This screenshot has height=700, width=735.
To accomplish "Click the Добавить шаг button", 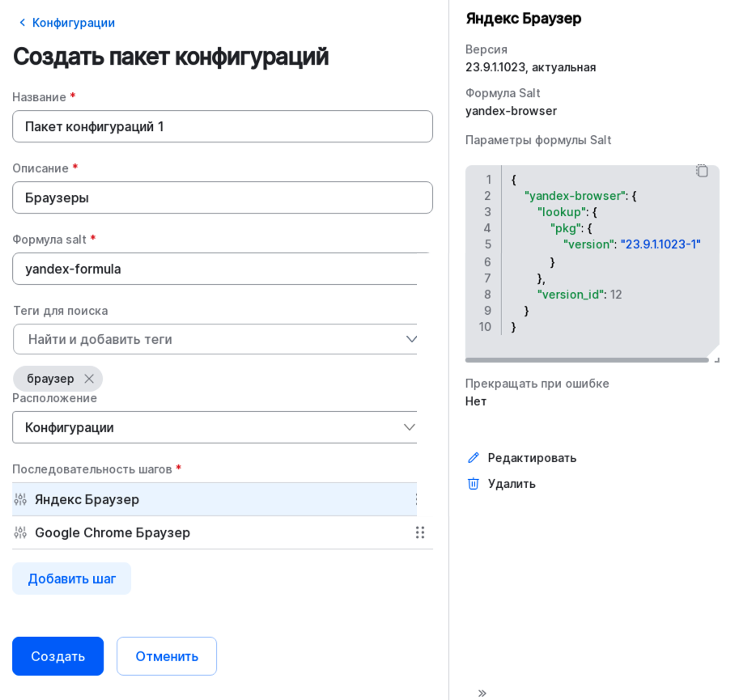I will pos(71,579).
